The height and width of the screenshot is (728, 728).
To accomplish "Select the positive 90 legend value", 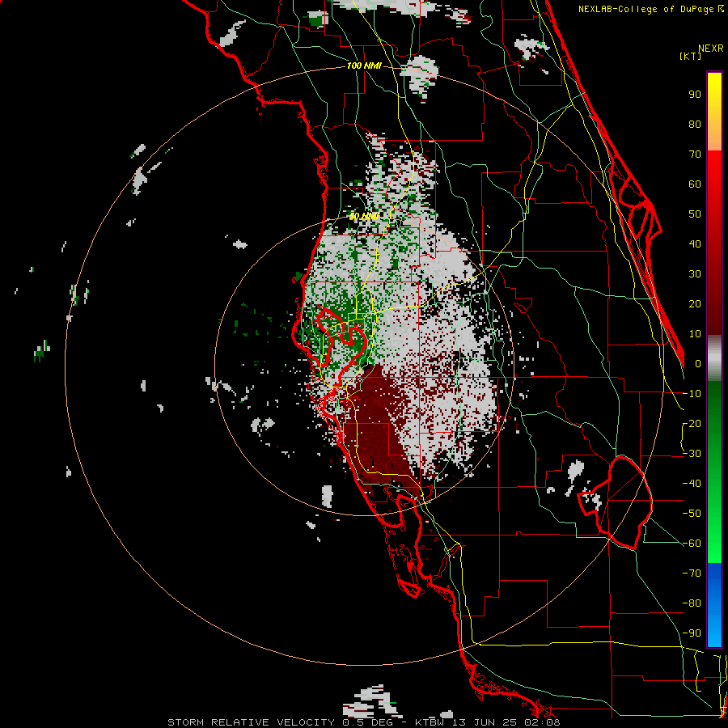I will pyautogui.click(x=695, y=95).
